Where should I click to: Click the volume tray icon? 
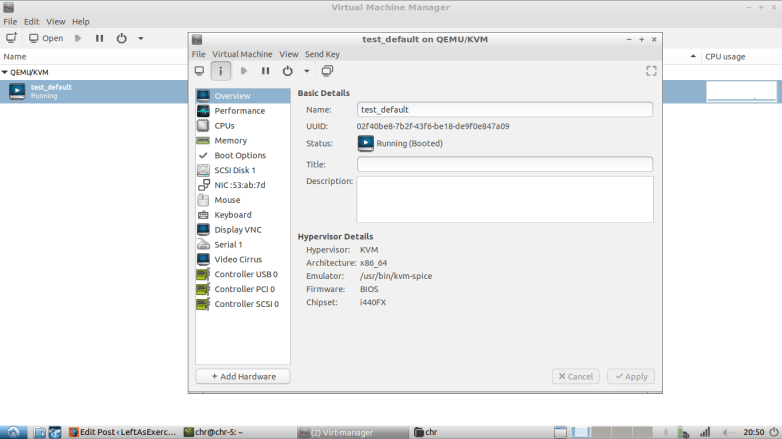728,432
